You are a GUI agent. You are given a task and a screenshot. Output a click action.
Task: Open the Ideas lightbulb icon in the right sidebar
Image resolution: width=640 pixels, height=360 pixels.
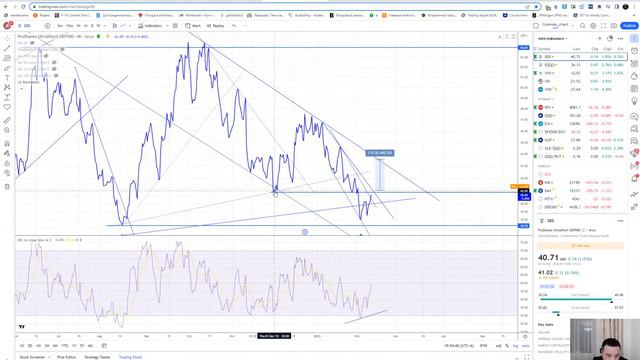point(634,101)
